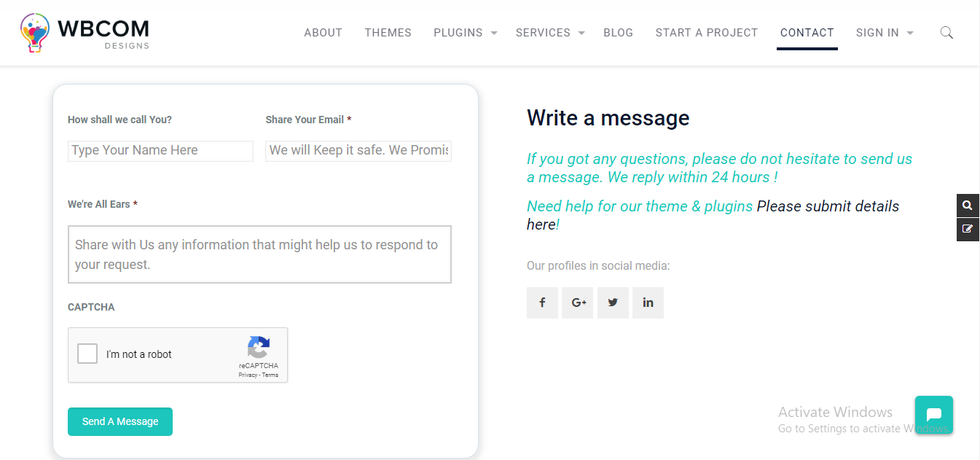Open the Twitter profile icon
980x460 pixels.
pyautogui.click(x=613, y=303)
